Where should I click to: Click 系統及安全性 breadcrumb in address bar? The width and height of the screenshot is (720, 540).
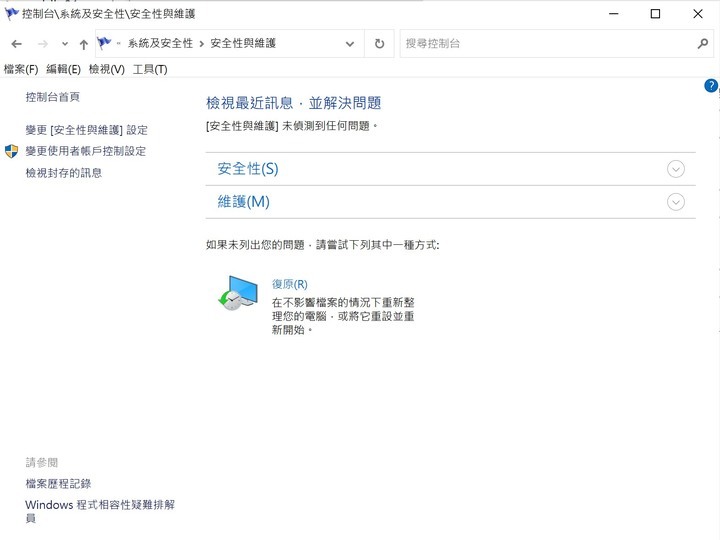pyautogui.click(x=160, y=44)
